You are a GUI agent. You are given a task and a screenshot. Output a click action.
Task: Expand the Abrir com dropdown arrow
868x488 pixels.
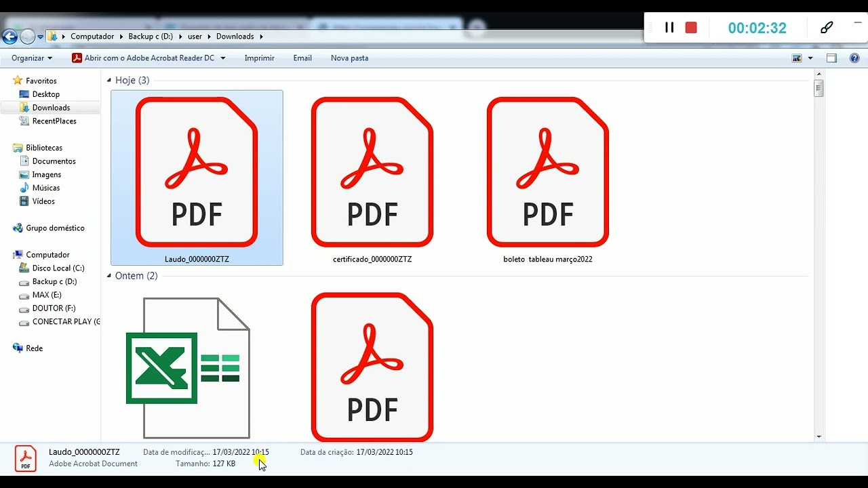click(222, 58)
